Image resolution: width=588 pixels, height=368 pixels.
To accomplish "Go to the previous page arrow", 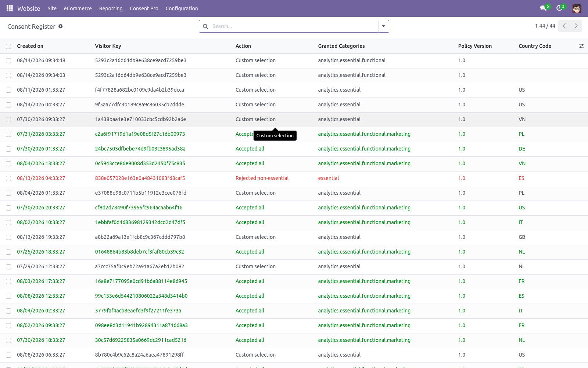I will click(x=564, y=26).
